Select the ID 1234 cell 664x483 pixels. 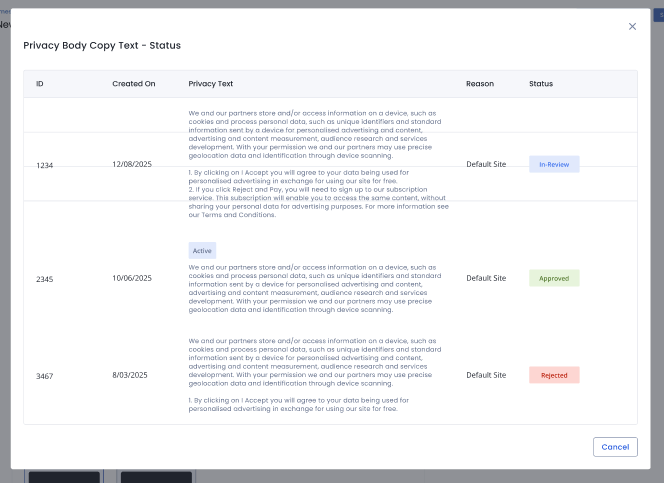(45, 165)
